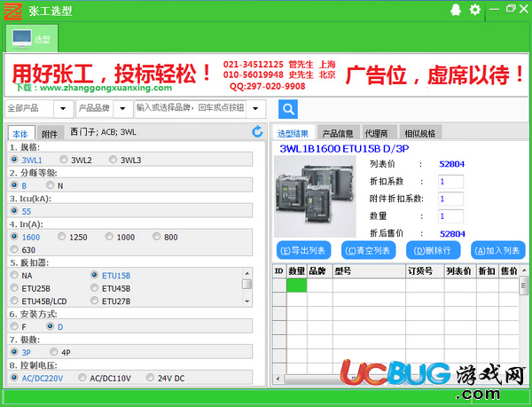
Task: Switch to the 附件 tab
Action: coord(50,134)
